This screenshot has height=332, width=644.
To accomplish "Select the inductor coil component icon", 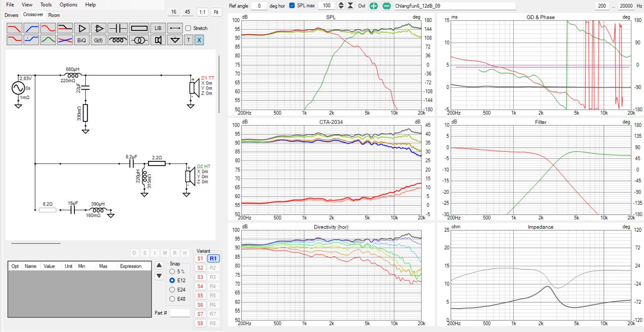I will point(118,40).
